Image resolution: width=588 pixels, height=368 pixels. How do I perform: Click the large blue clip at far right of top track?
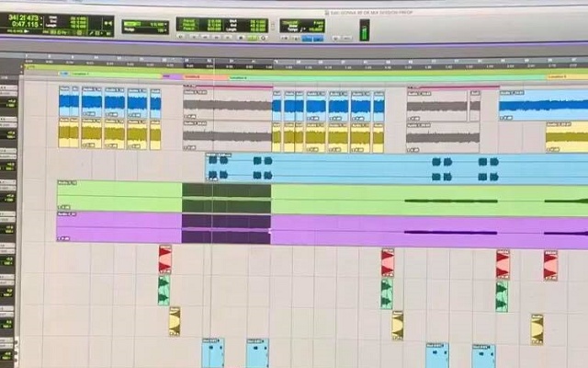click(x=543, y=106)
